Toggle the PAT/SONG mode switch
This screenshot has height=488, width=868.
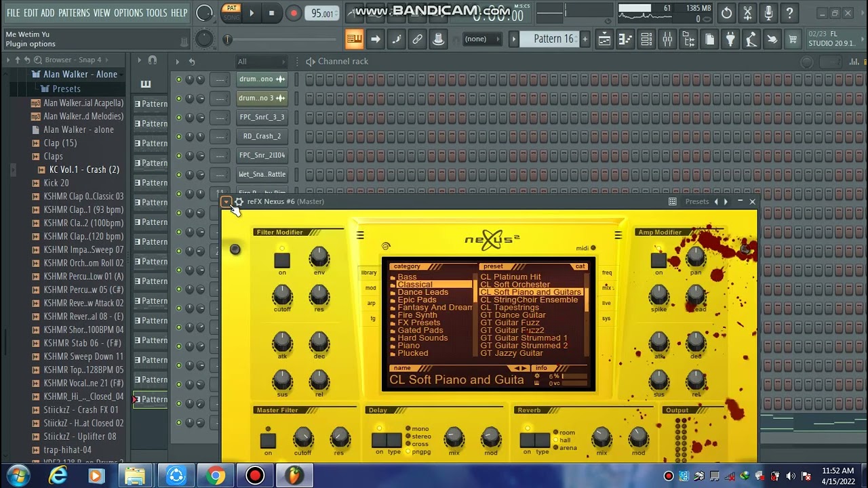[x=232, y=13]
